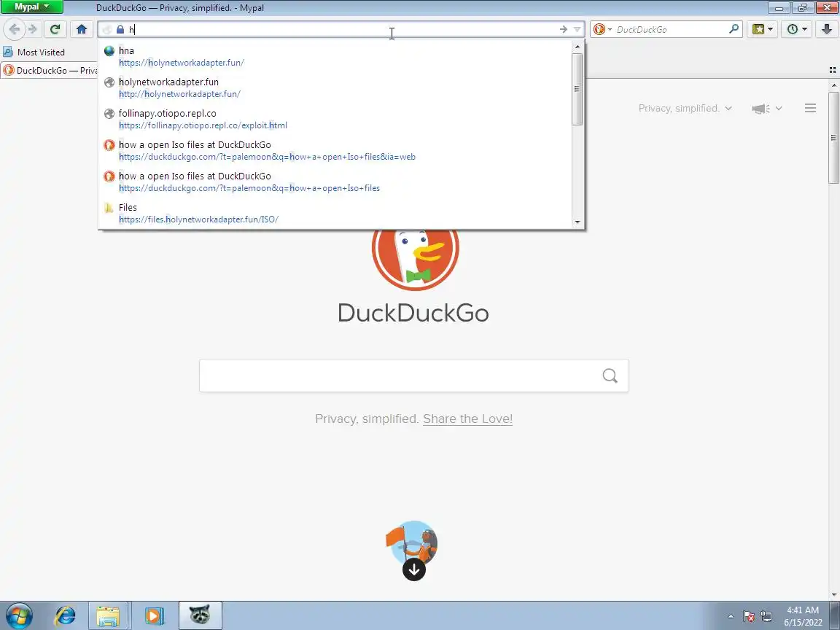Select the http holynetworkadapter.fun suggestion
This screenshot has height=630, width=840.
tap(335, 87)
